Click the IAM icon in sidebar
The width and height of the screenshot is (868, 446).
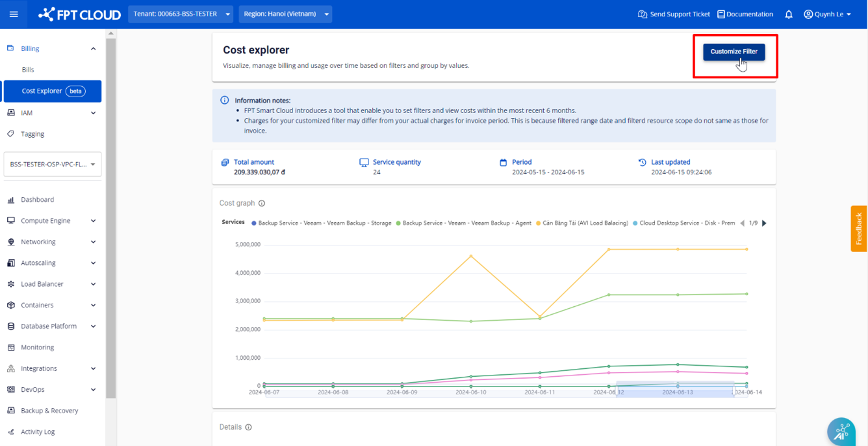10,113
